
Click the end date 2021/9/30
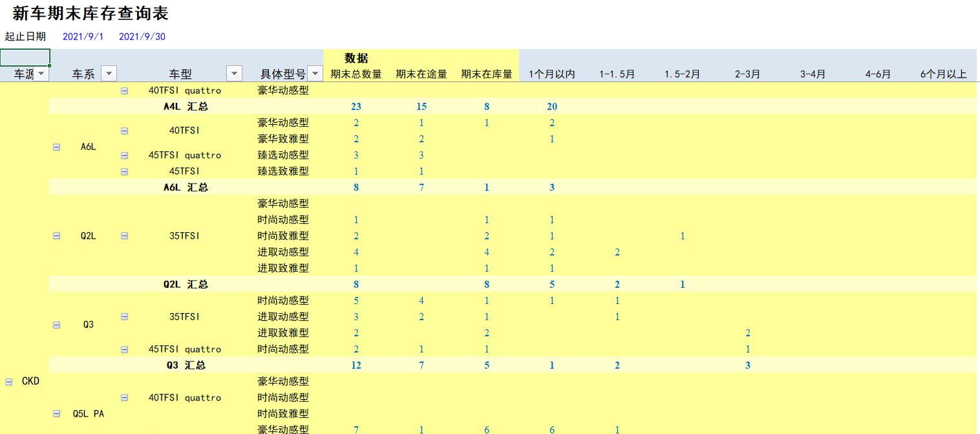point(142,36)
